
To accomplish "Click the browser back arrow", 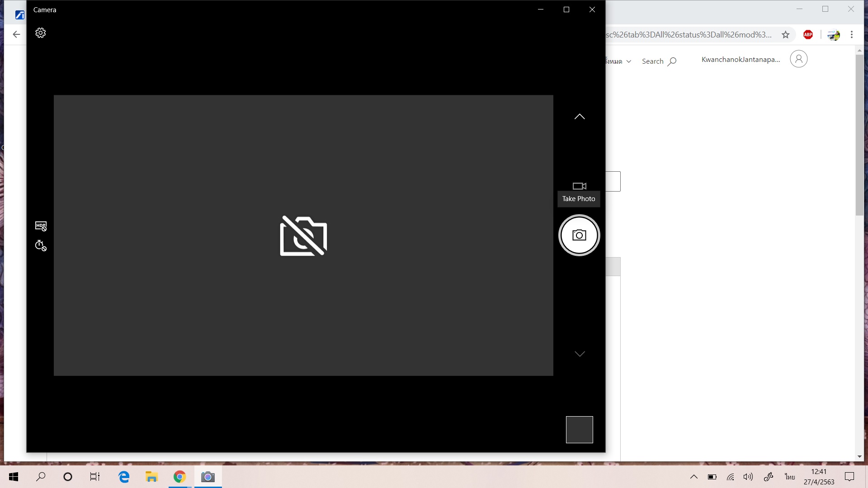I will point(17,34).
